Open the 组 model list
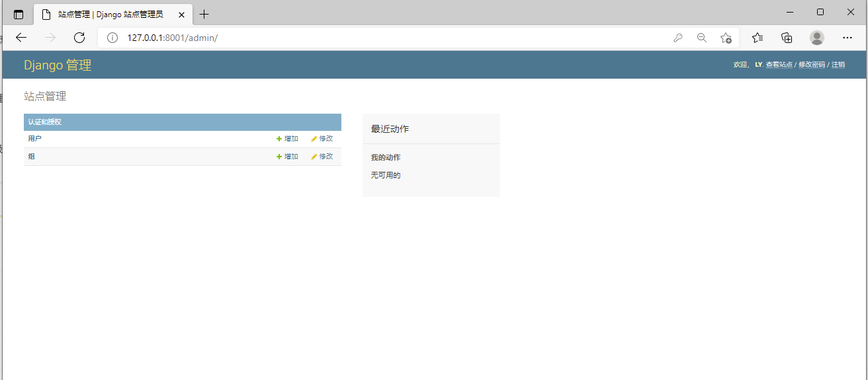The image size is (868, 380). pyautogui.click(x=31, y=157)
